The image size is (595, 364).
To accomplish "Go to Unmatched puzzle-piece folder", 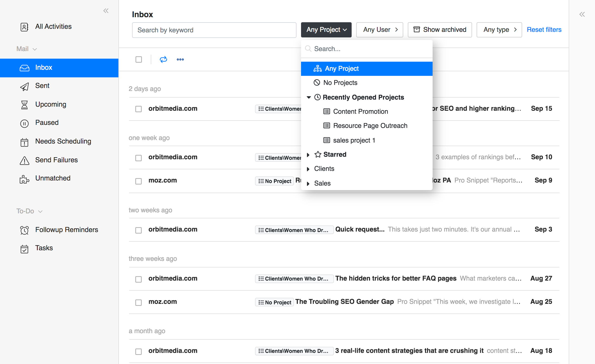I will point(53,178).
